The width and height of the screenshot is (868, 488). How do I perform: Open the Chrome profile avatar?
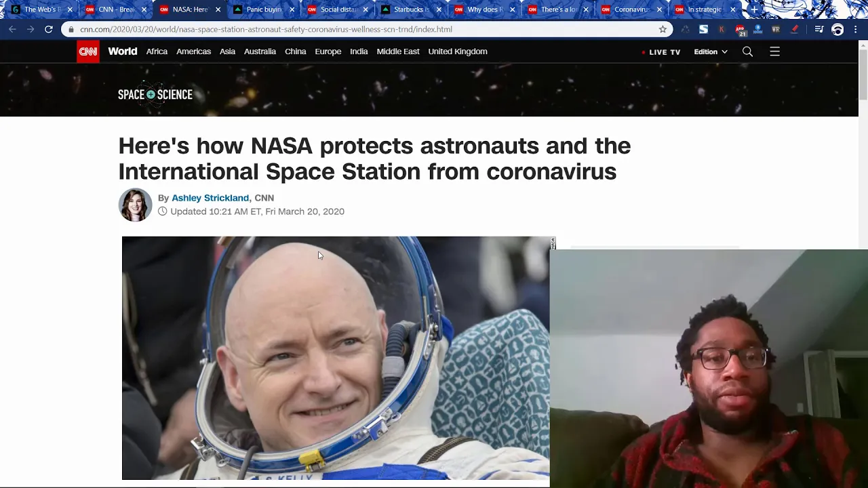click(x=837, y=29)
